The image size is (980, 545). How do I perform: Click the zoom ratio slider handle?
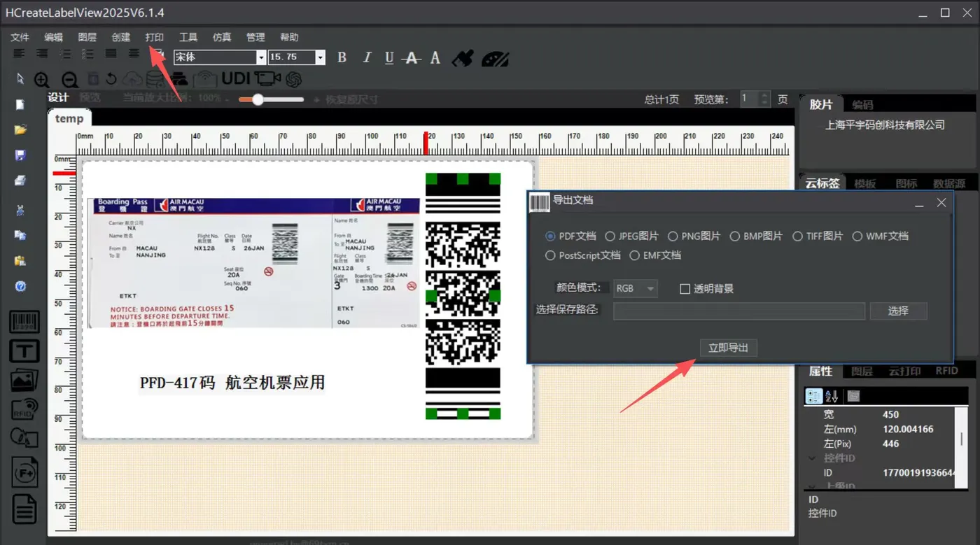click(x=258, y=99)
